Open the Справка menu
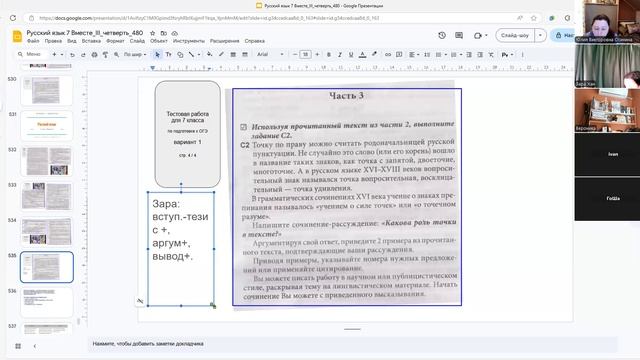 255,41
